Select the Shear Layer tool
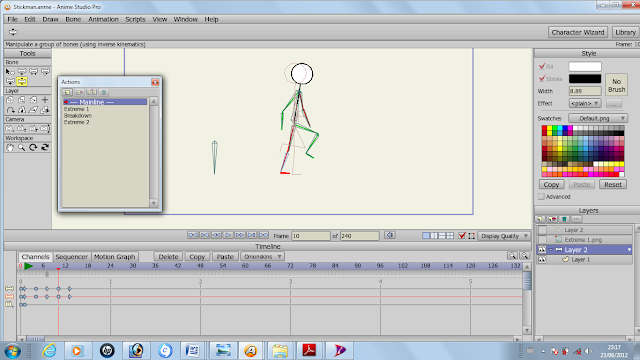 point(33,110)
